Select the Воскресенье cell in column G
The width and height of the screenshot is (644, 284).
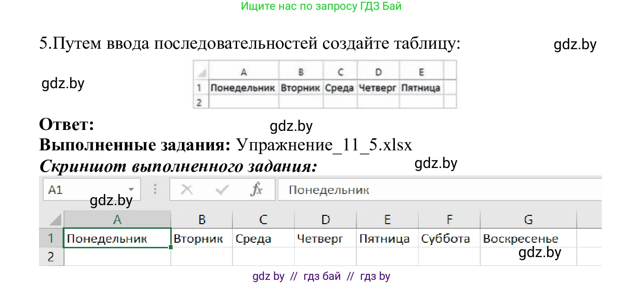tap(529, 238)
